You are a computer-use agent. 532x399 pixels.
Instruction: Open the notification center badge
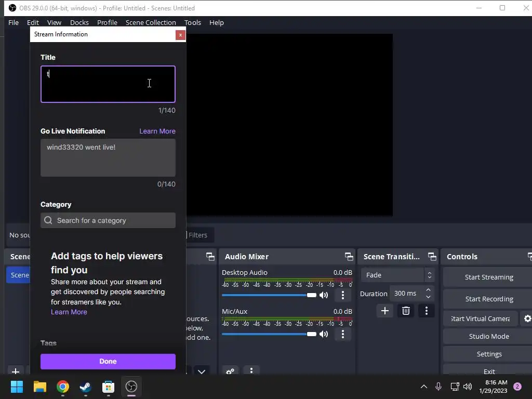click(x=517, y=387)
